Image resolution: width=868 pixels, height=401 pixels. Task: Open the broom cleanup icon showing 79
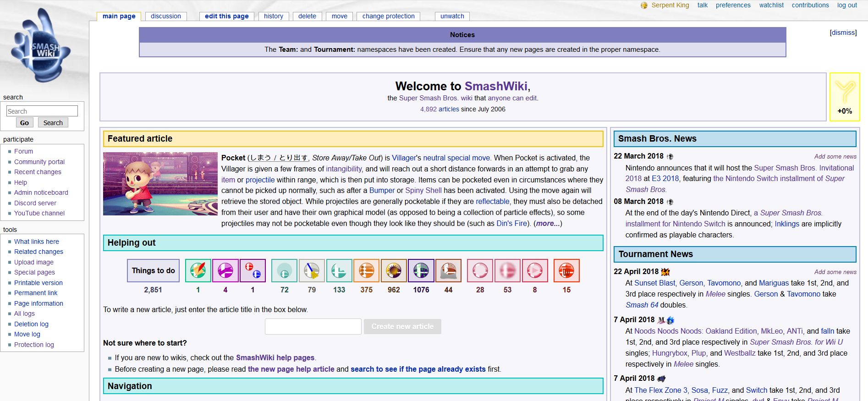[312, 270]
